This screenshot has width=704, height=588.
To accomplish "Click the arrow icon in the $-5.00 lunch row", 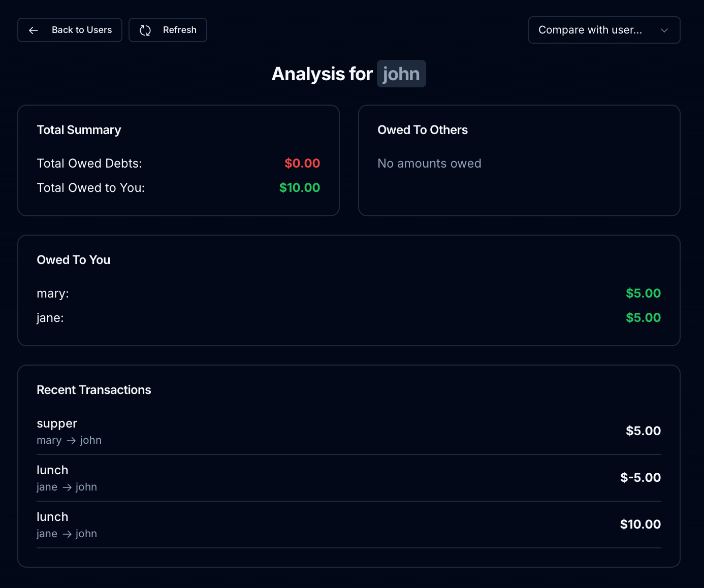I will [67, 487].
